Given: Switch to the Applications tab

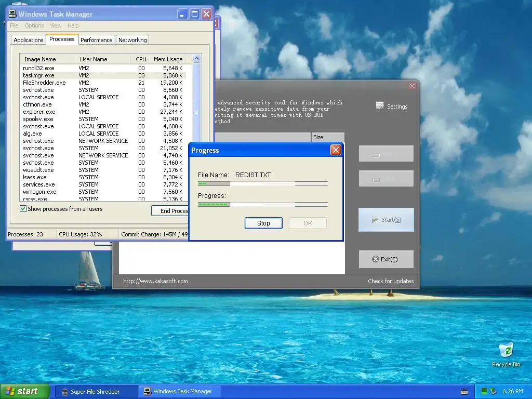Looking at the screenshot, I should [x=29, y=40].
